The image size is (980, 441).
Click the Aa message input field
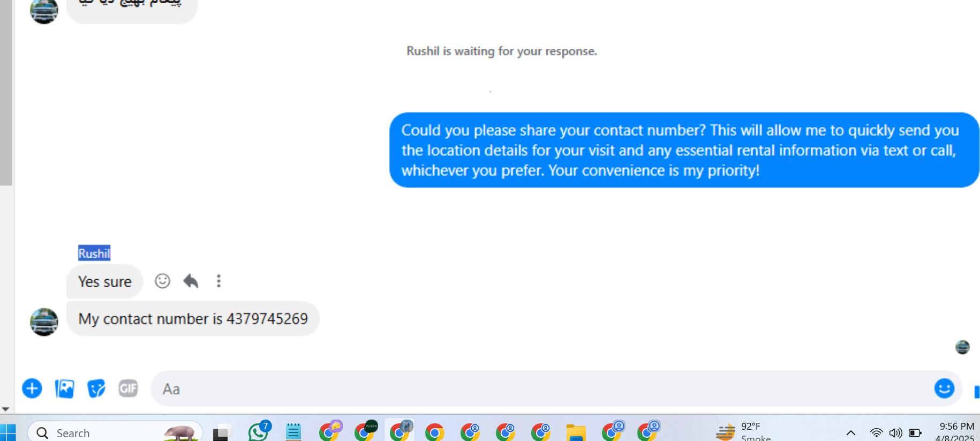click(541, 388)
